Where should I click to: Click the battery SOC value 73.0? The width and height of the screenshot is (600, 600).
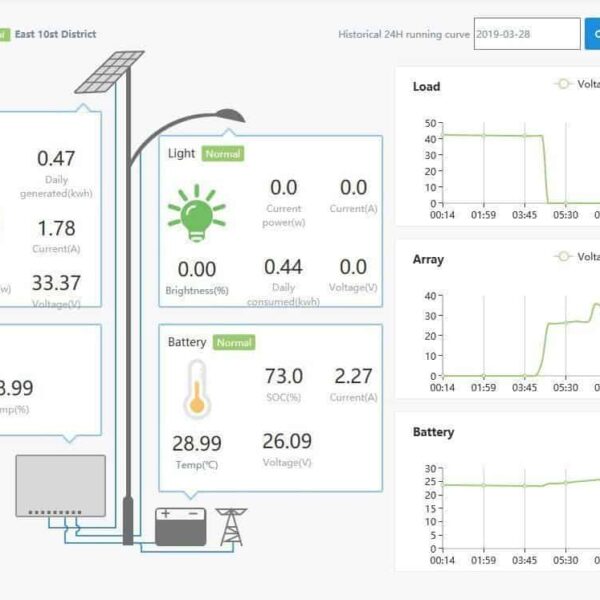point(283,376)
